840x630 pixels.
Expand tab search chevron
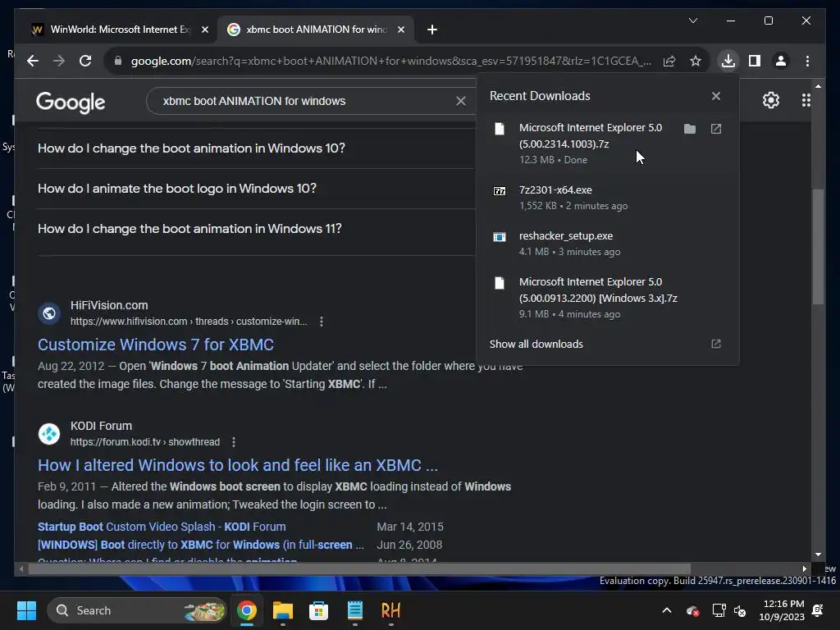click(692, 21)
